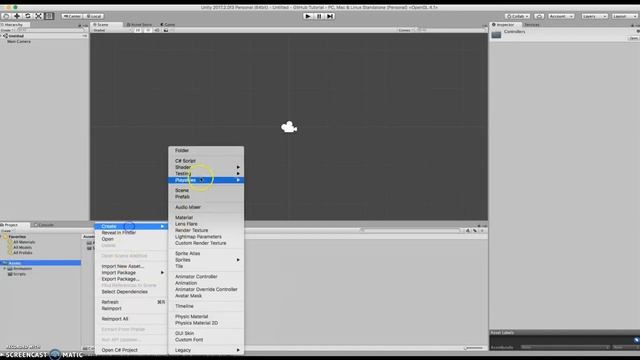
Task: Open the Layout dropdown
Action: [624, 16]
